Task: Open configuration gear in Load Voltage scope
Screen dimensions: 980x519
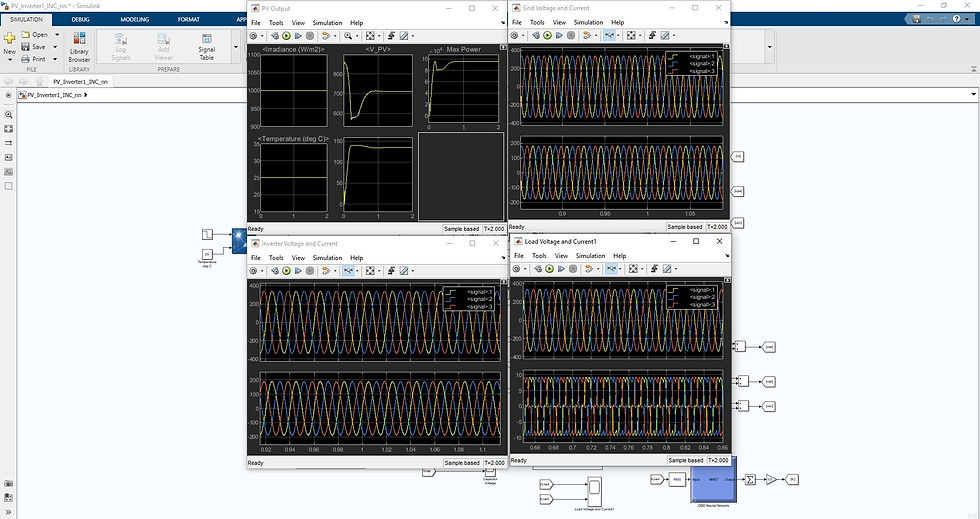Action: (x=516, y=269)
